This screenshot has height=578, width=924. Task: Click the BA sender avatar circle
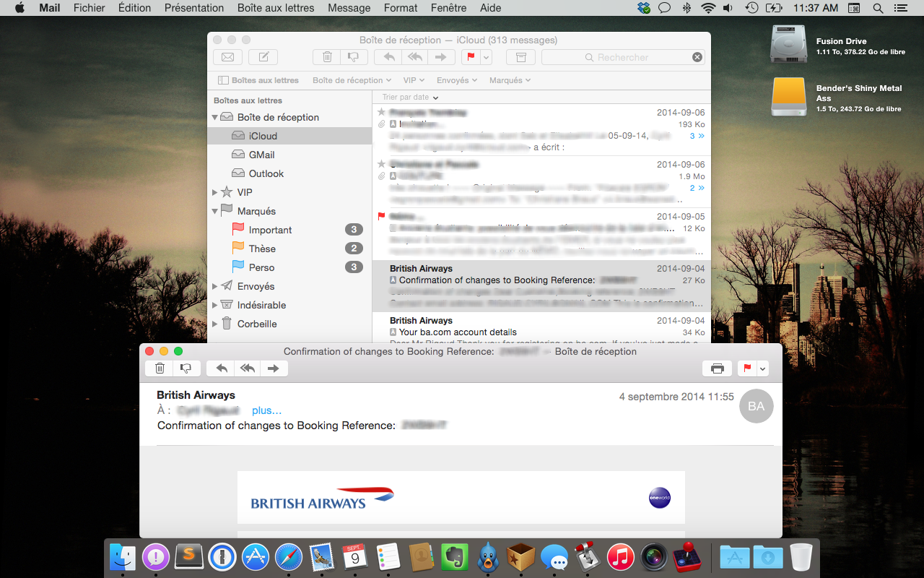pos(756,406)
